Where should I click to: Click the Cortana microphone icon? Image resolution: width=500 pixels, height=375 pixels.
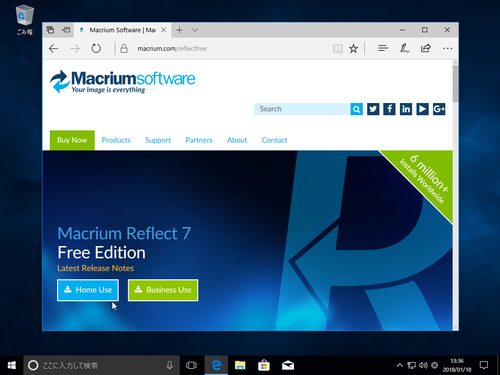point(169,365)
